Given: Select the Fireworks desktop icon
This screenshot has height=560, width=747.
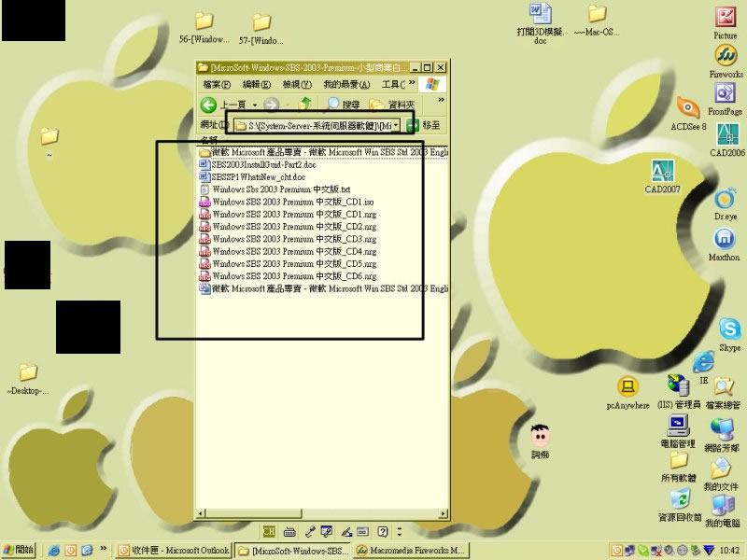Looking at the screenshot, I should click(726, 61).
